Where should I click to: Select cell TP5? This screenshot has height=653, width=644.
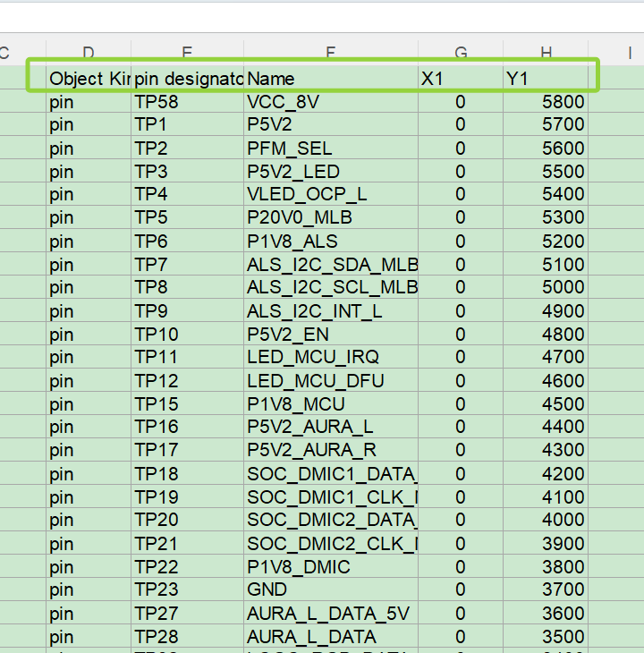pyautogui.click(x=187, y=217)
